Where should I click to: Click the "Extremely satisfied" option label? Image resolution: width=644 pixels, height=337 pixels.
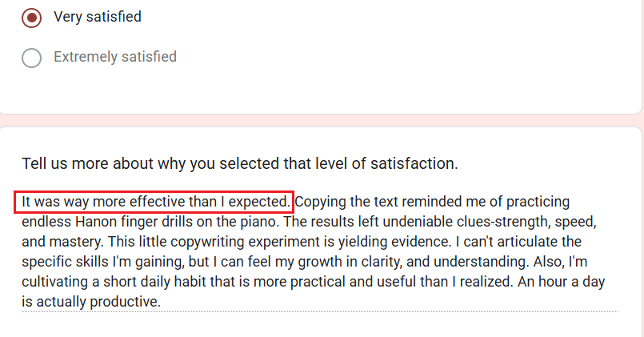[x=114, y=57]
